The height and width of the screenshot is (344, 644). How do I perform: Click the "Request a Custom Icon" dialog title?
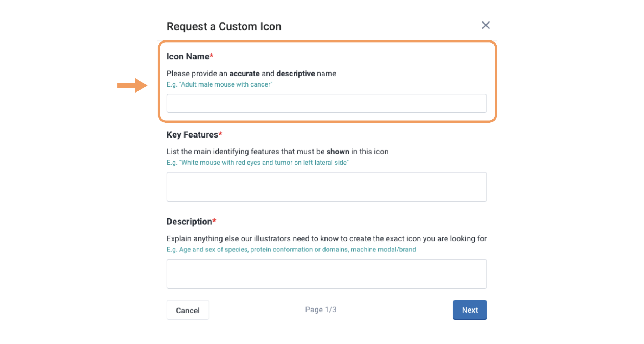(x=224, y=26)
